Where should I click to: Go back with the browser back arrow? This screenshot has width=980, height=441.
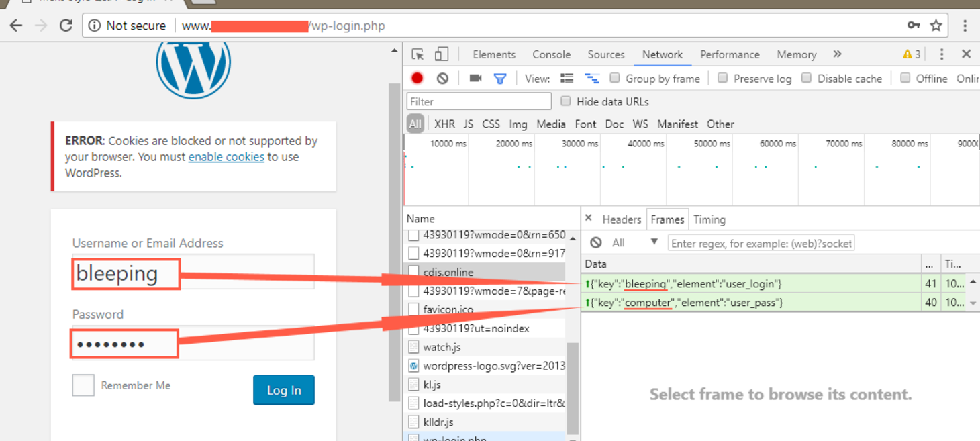(16, 26)
